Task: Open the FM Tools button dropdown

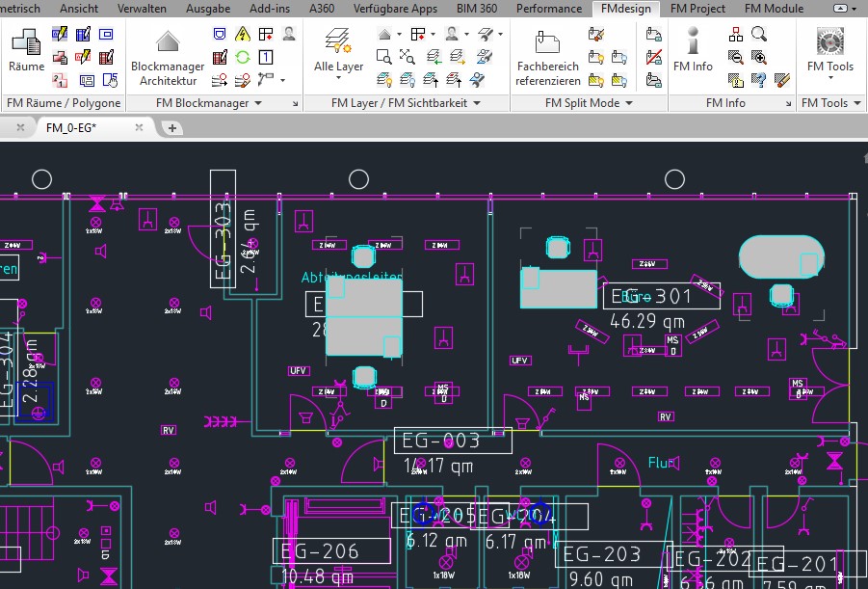Action: click(830, 78)
